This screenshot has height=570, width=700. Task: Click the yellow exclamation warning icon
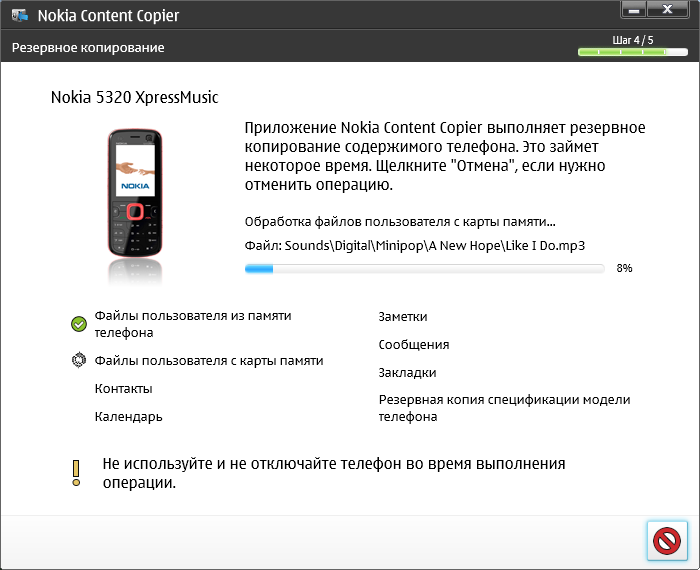coord(76,473)
